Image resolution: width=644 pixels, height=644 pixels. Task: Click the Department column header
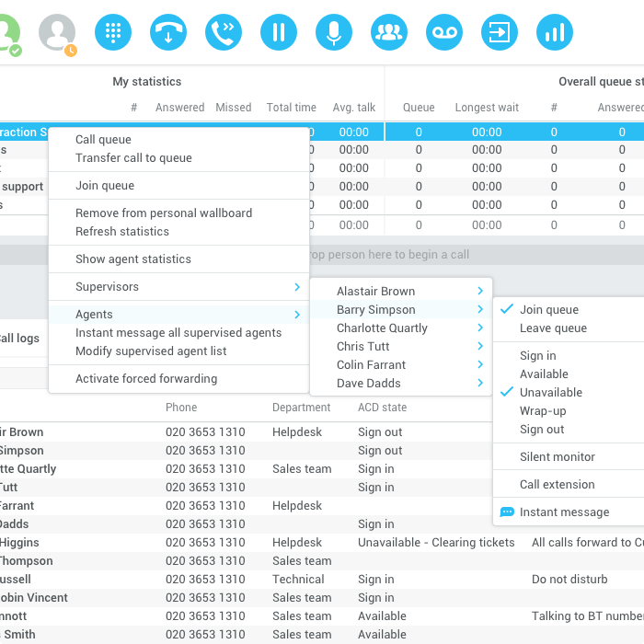[x=301, y=408]
